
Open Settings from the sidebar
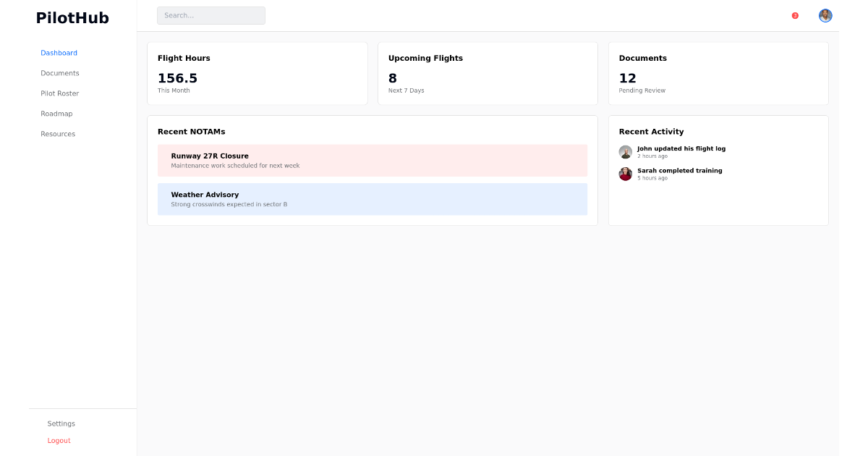coord(61,423)
